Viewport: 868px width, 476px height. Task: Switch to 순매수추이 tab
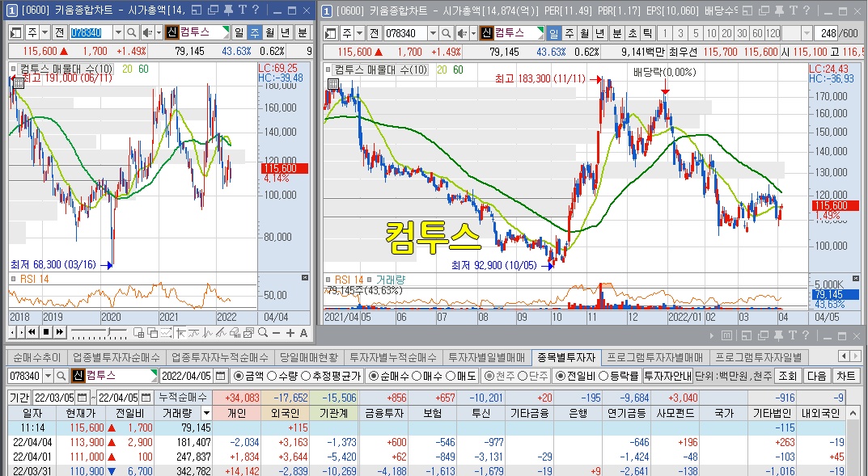pyautogui.click(x=36, y=357)
